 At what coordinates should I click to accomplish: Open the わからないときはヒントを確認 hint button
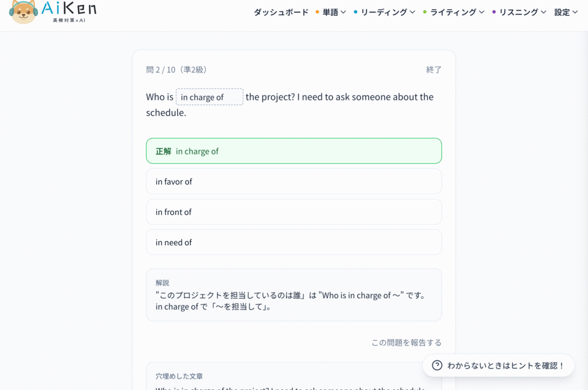(498, 365)
